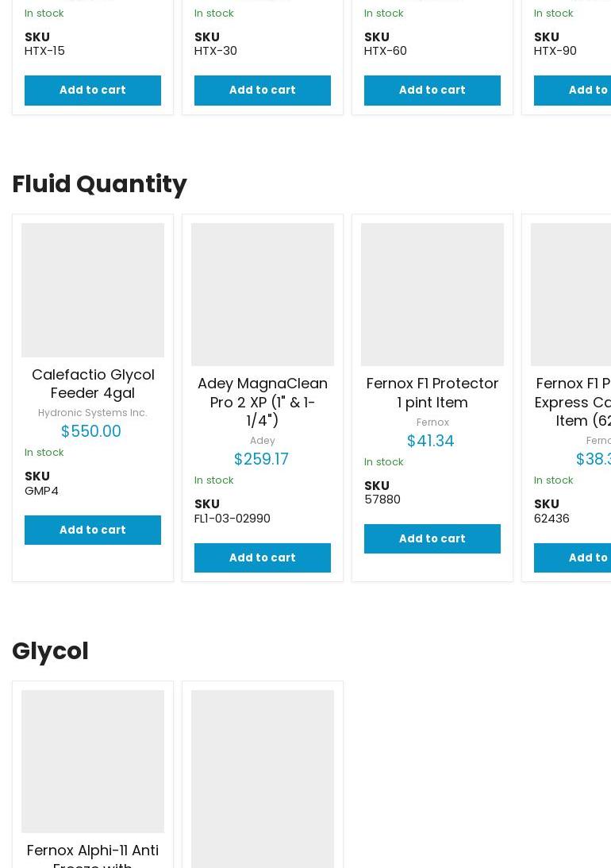Click the Adey vendor link
This screenshot has width=611, height=868.
263,441
